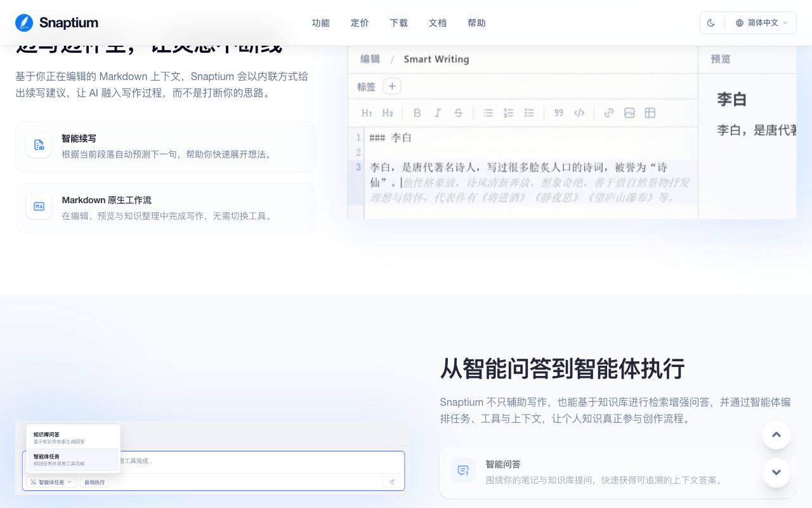Viewport: 812px width, 508px height.
Task: Choose 智能体任务 in the mode popup
Action: [73, 460]
